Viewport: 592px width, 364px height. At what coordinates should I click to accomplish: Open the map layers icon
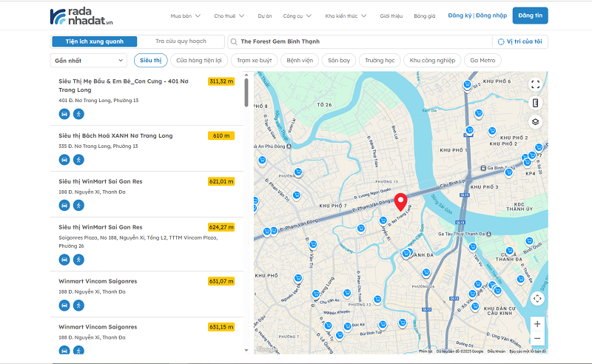[x=535, y=122]
